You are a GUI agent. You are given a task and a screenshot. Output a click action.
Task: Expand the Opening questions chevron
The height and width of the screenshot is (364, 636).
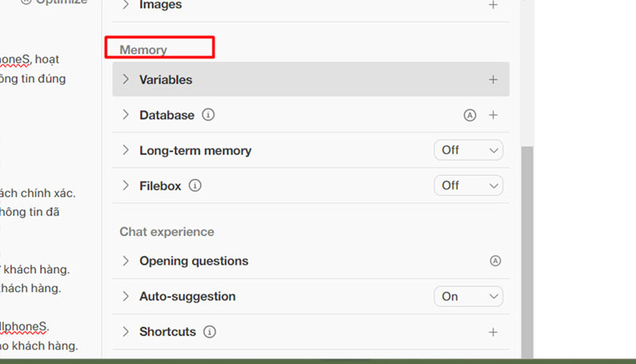tap(126, 261)
